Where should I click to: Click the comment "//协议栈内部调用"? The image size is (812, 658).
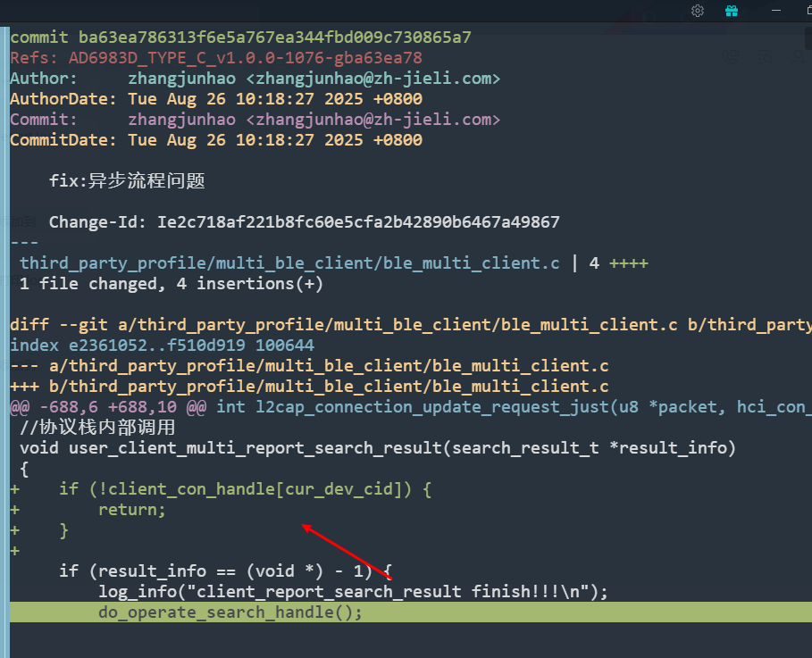pyautogui.click(x=98, y=428)
